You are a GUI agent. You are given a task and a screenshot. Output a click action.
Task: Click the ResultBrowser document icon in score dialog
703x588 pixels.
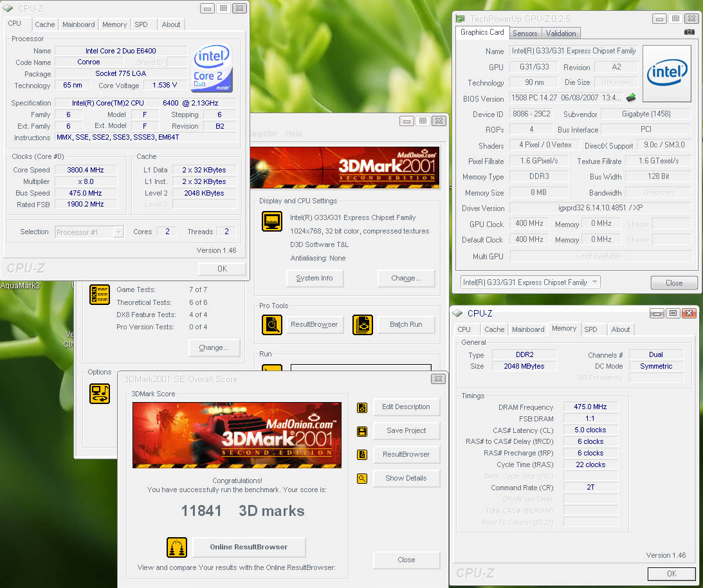pos(362,455)
